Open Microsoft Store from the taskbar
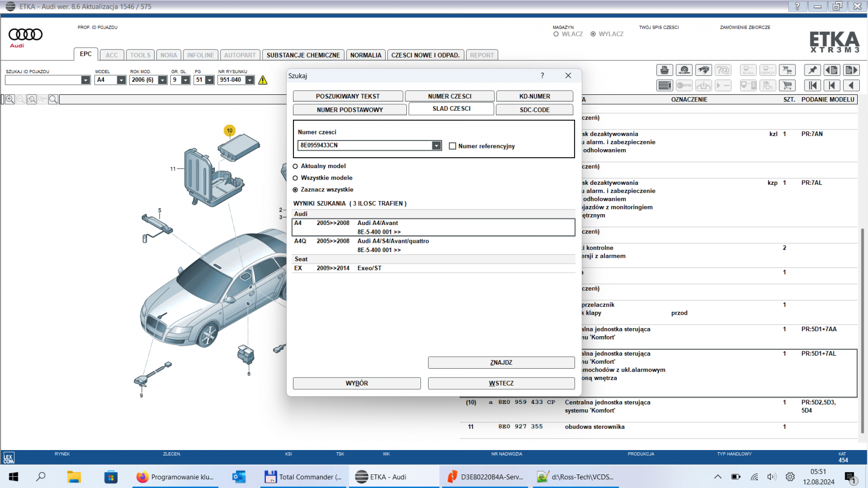 coord(111,477)
